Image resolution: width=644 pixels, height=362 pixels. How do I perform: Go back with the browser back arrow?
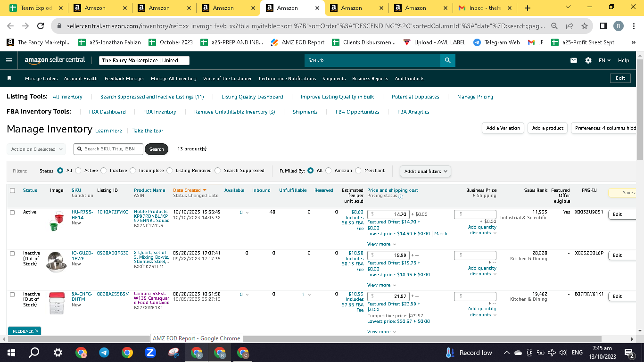10,26
